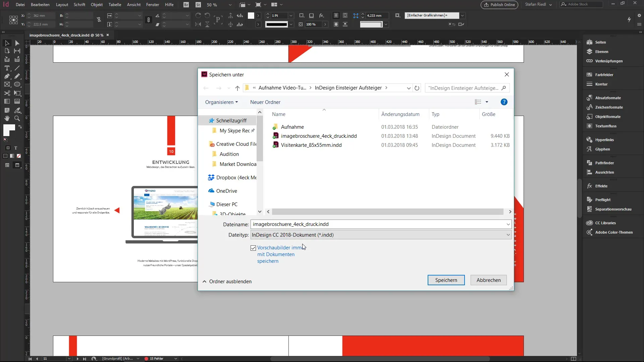The image size is (644, 362).
Task: Select the Type tool
Action: coord(7,68)
